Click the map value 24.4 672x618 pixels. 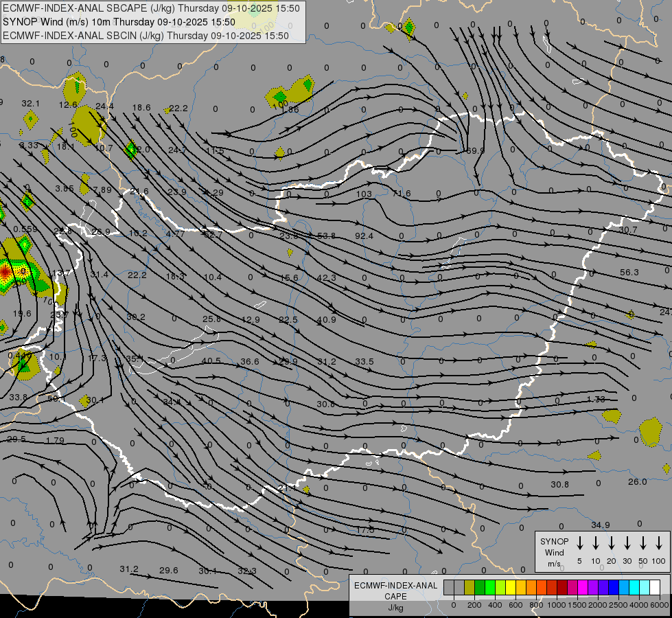(x=104, y=106)
